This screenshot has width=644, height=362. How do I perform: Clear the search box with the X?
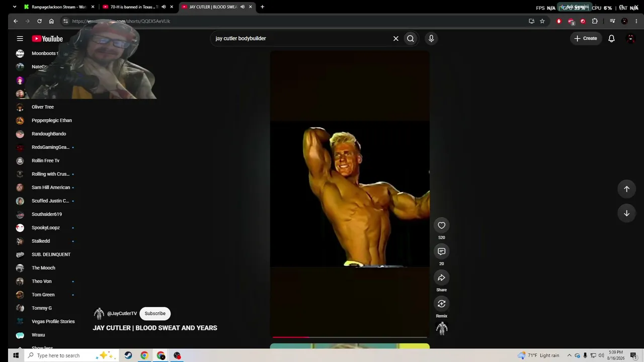pyautogui.click(x=396, y=38)
